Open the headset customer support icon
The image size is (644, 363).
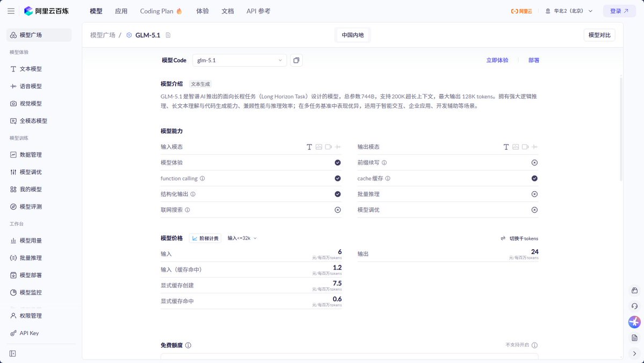pos(634,306)
